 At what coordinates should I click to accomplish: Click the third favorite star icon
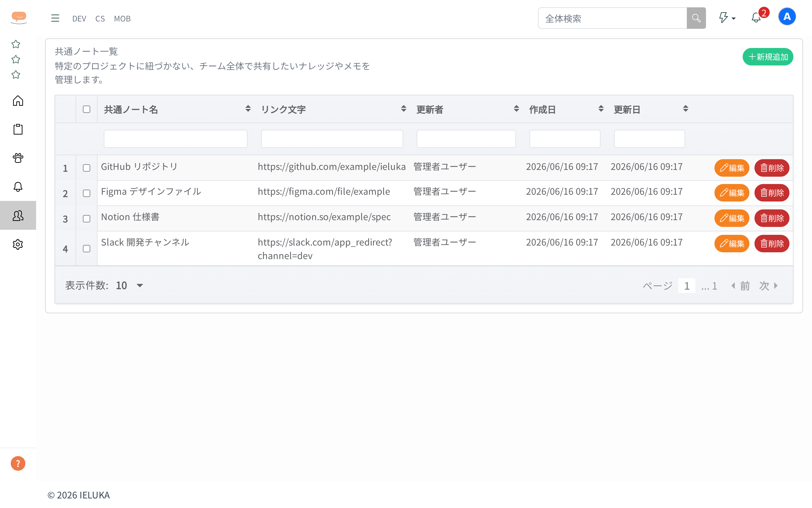point(16,75)
